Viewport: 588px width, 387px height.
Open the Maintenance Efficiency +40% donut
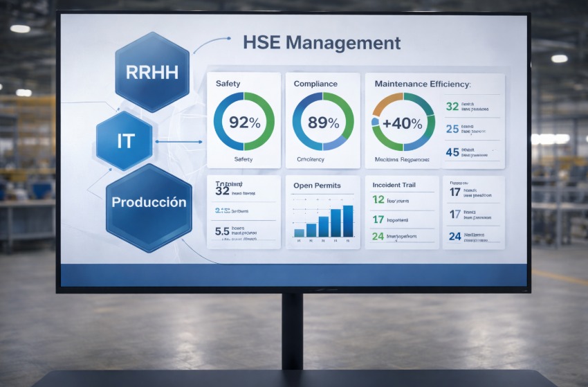[403, 123]
